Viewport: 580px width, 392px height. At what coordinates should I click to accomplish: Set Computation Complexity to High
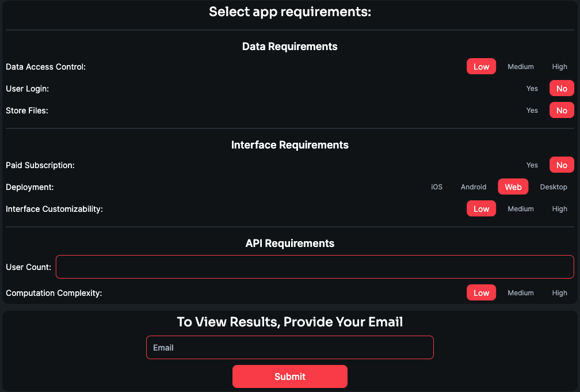pos(559,292)
